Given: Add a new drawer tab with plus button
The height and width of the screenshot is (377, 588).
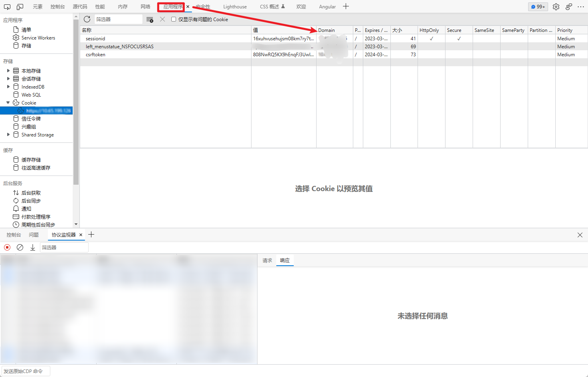Looking at the screenshot, I should [x=91, y=235].
